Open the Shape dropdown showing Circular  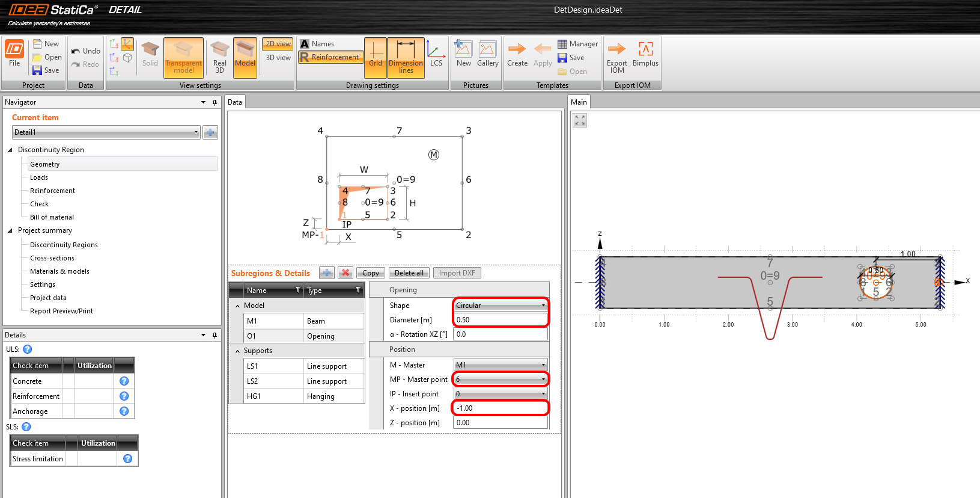(501, 306)
